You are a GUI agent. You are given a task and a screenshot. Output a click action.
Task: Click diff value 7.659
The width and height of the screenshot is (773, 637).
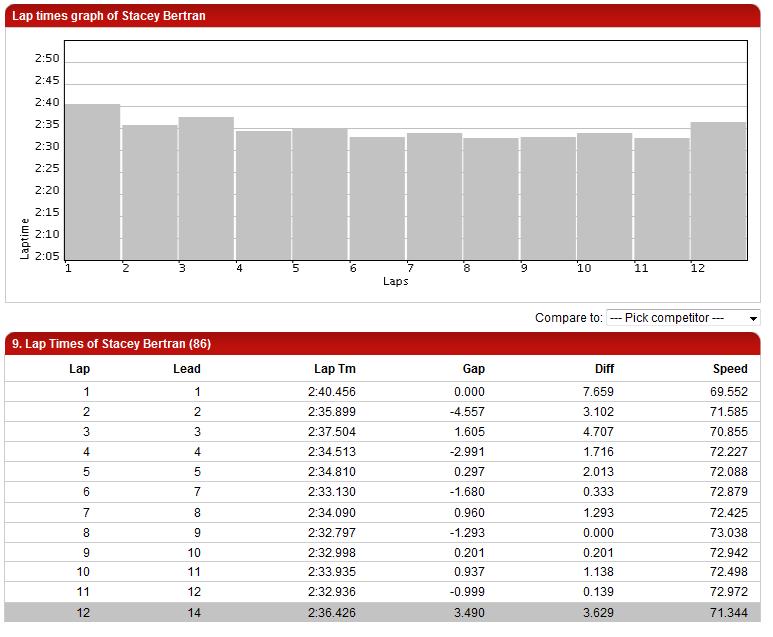(598, 392)
